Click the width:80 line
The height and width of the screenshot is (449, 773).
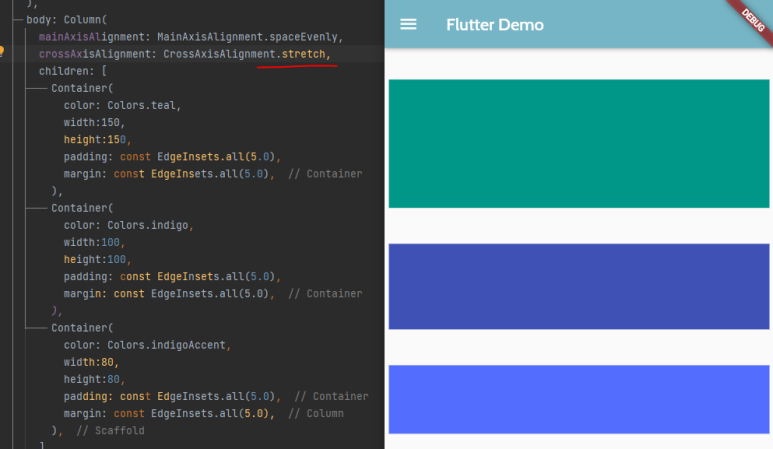click(x=89, y=362)
